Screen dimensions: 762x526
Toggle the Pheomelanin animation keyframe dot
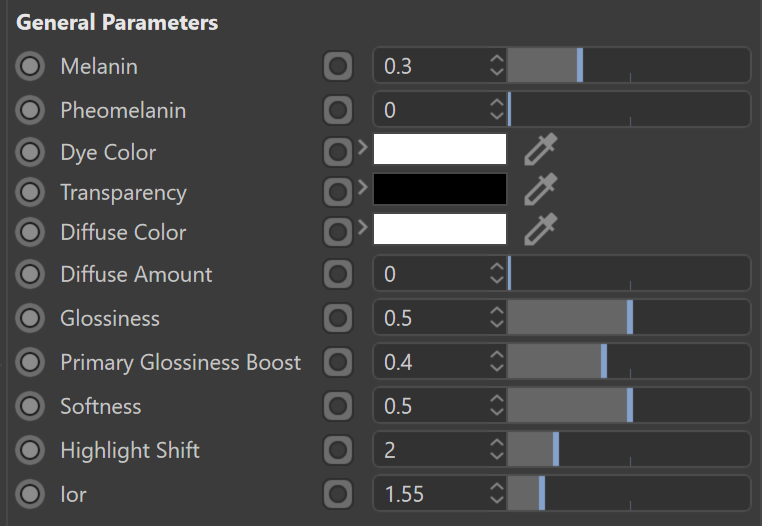pyautogui.click(x=30, y=110)
